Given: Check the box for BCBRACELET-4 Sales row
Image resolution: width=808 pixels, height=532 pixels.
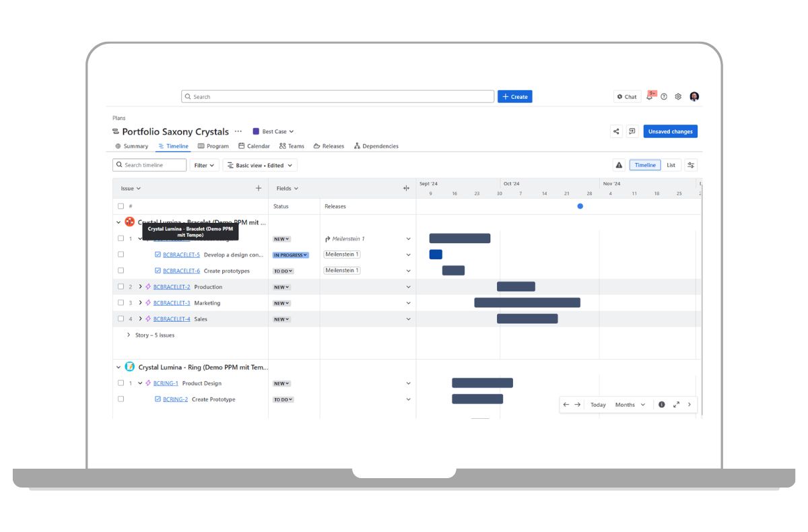Looking at the screenshot, I should pyautogui.click(x=121, y=319).
